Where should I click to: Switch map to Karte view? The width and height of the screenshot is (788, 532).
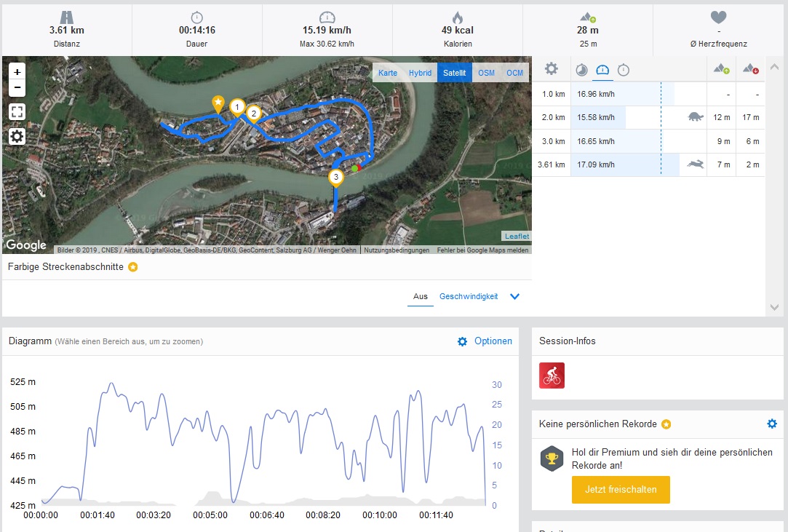coord(388,73)
